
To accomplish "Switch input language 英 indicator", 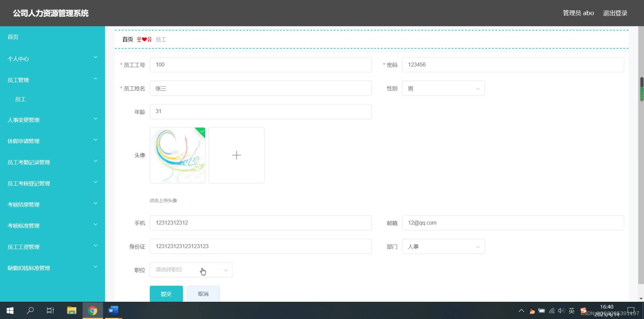I will (x=572, y=311).
